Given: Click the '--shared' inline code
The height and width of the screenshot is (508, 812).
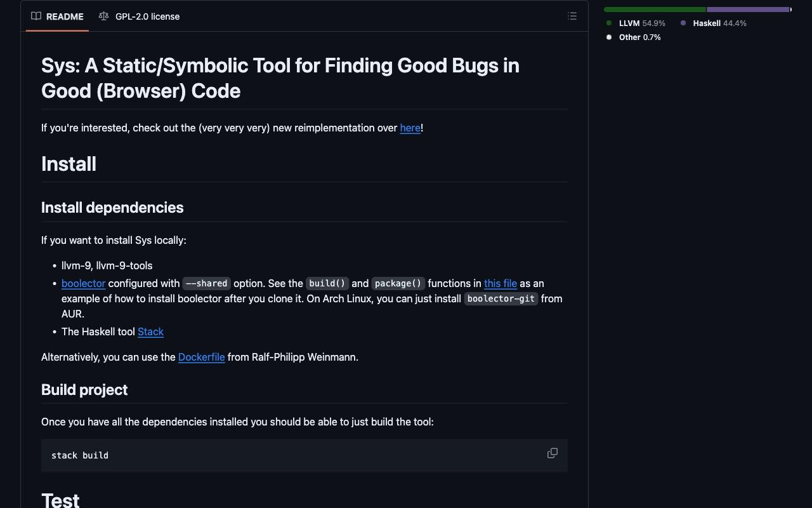Looking at the screenshot, I should click(207, 284).
